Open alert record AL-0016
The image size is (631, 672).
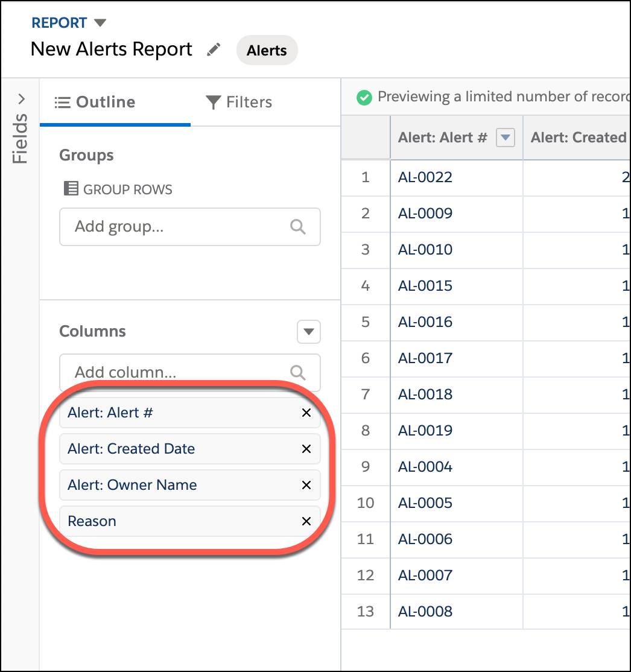pos(425,322)
